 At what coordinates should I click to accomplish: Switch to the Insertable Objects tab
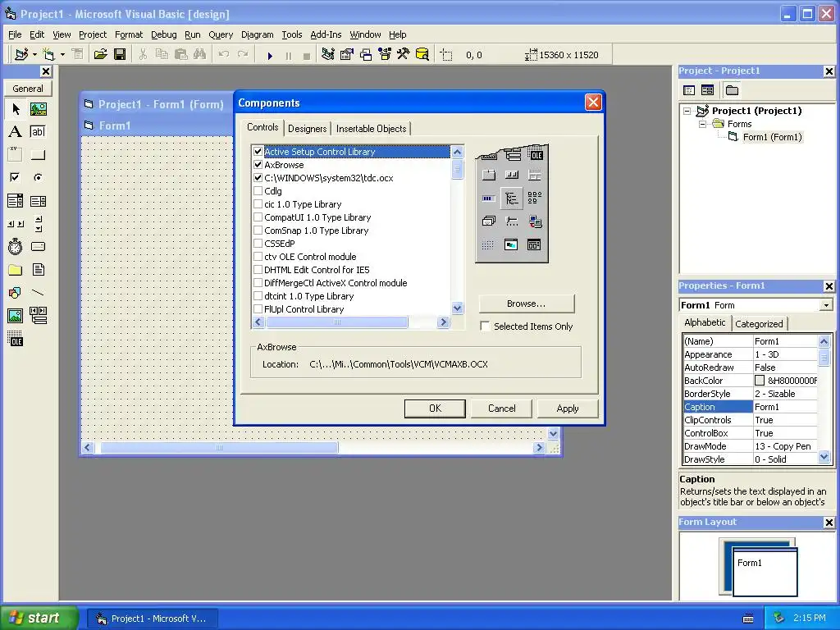(372, 129)
